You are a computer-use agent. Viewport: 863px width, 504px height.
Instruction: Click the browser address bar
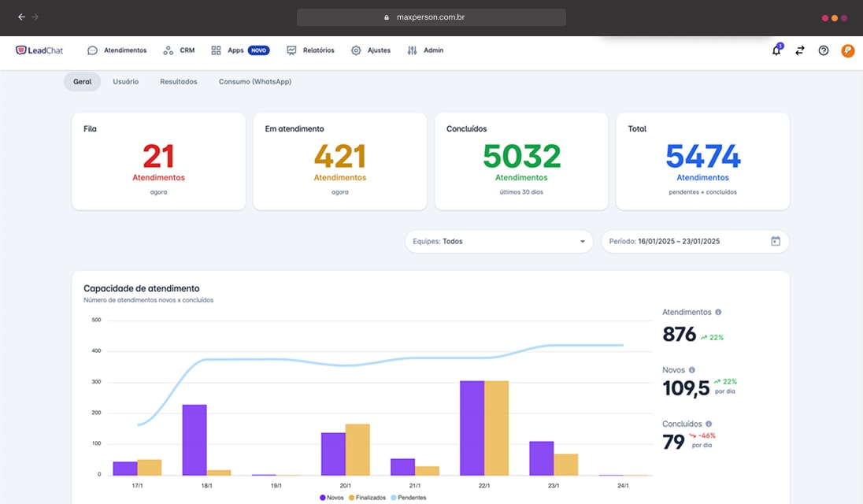pyautogui.click(x=431, y=17)
